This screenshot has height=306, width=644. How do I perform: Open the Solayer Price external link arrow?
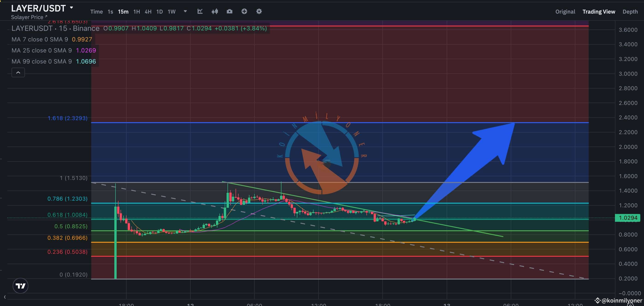(x=46, y=17)
